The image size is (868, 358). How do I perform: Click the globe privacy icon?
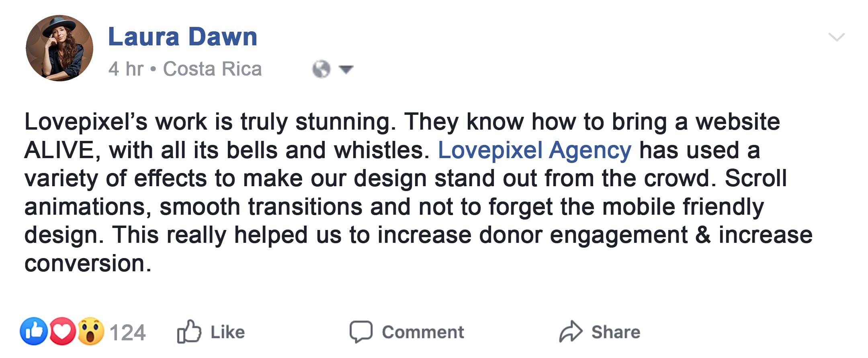coord(321,69)
